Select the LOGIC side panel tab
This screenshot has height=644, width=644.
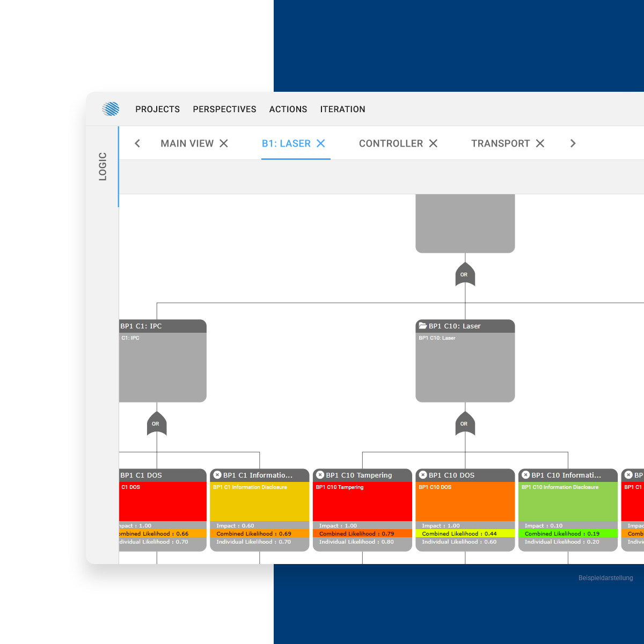(x=103, y=166)
